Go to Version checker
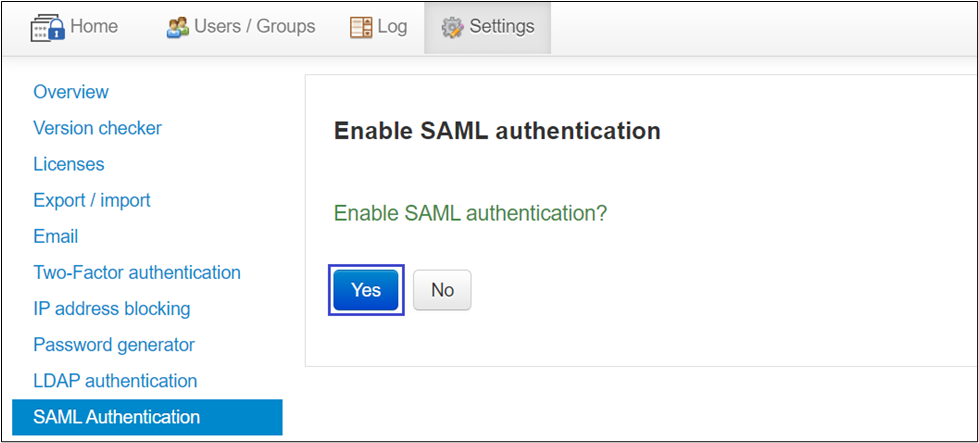 coord(97,128)
